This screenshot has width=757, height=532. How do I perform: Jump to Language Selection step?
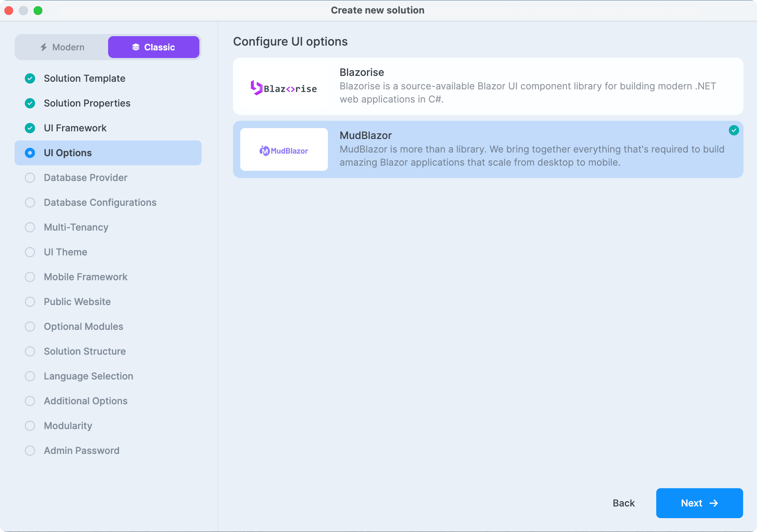(x=108, y=376)
